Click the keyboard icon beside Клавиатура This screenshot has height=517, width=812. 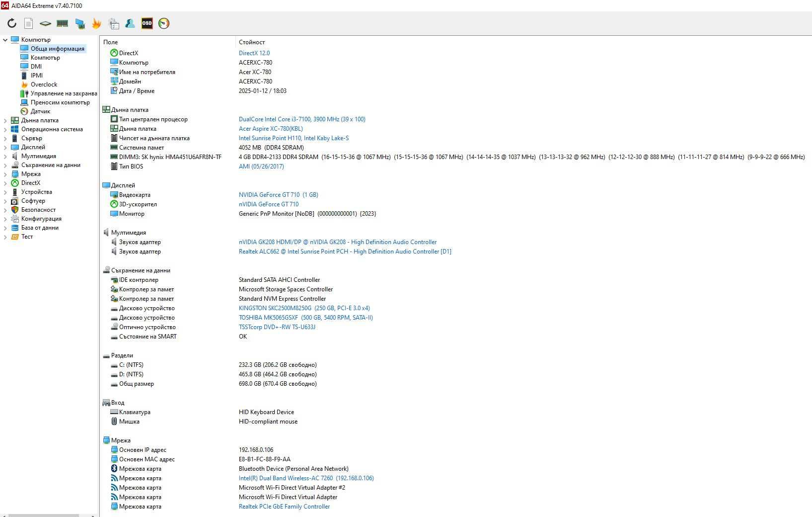[114, 412]
